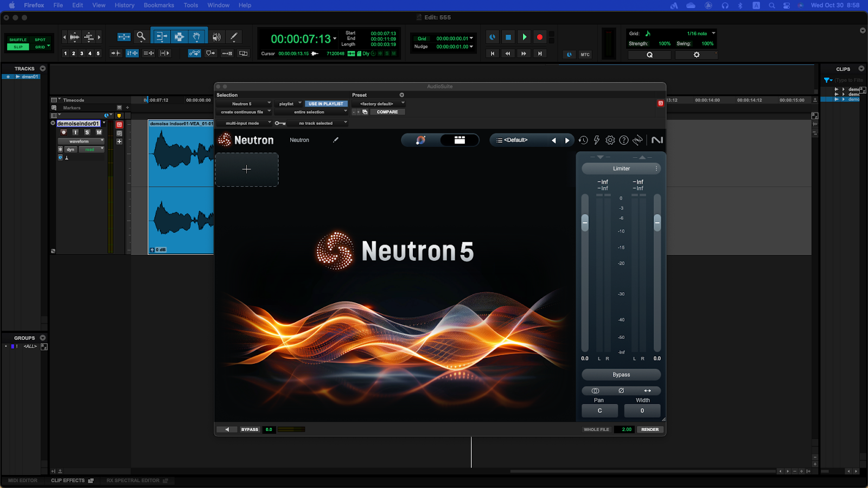868x488 pixels.
Task: Solo the demoiseindor01 track
Action: coord(87,132)
